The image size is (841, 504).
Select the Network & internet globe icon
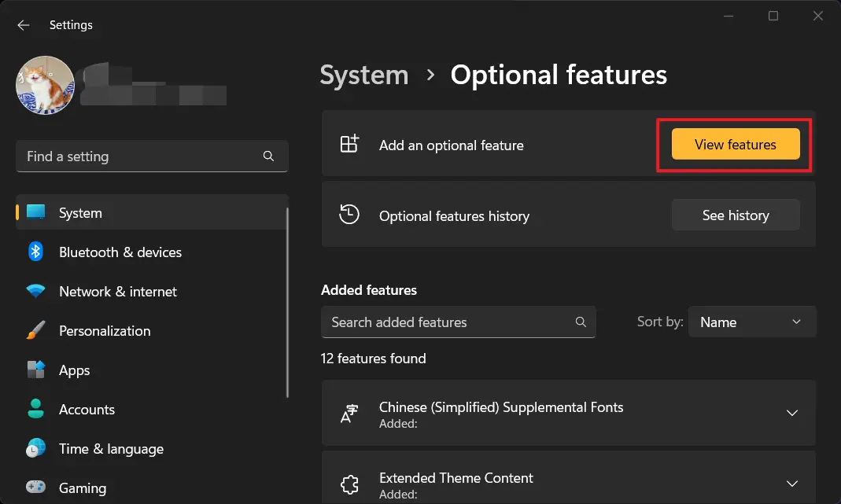(x=36, y=291)
